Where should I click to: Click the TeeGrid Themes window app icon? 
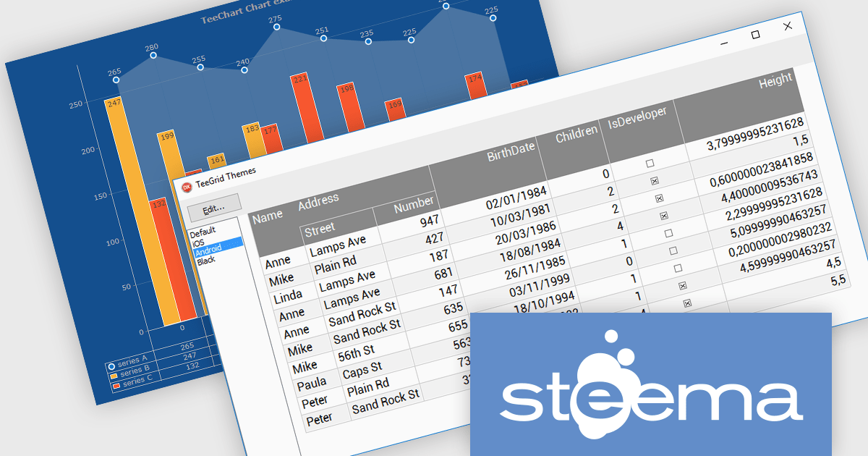(x=187, y=187)
